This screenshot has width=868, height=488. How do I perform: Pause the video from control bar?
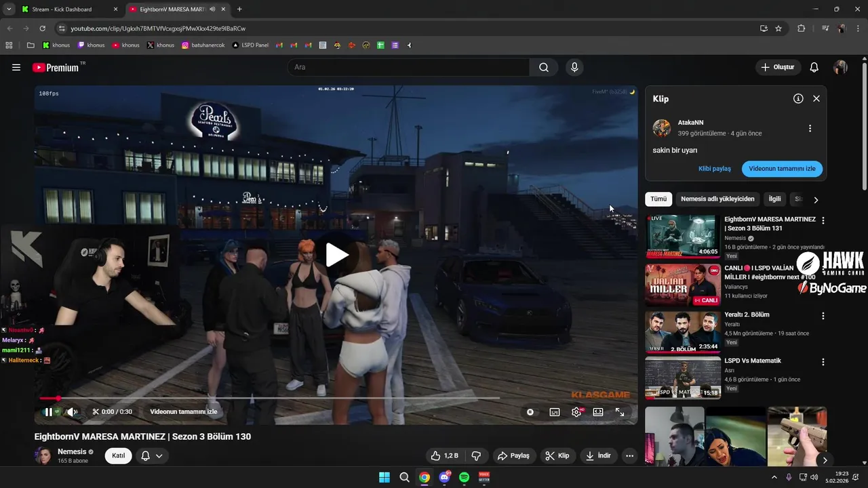click(48, 411)
